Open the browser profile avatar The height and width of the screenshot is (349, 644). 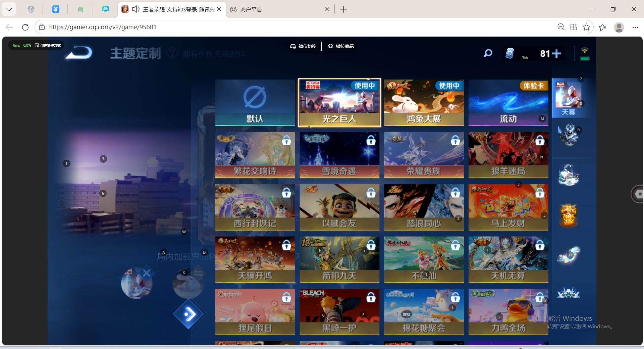coord(619,27)
